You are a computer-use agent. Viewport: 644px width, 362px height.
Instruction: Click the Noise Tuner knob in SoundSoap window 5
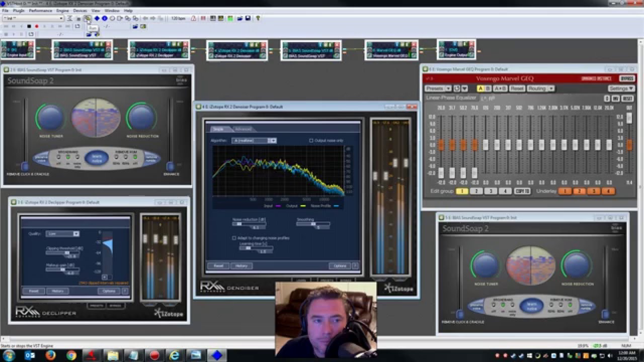pyautogui.click(x=486, y=264)
